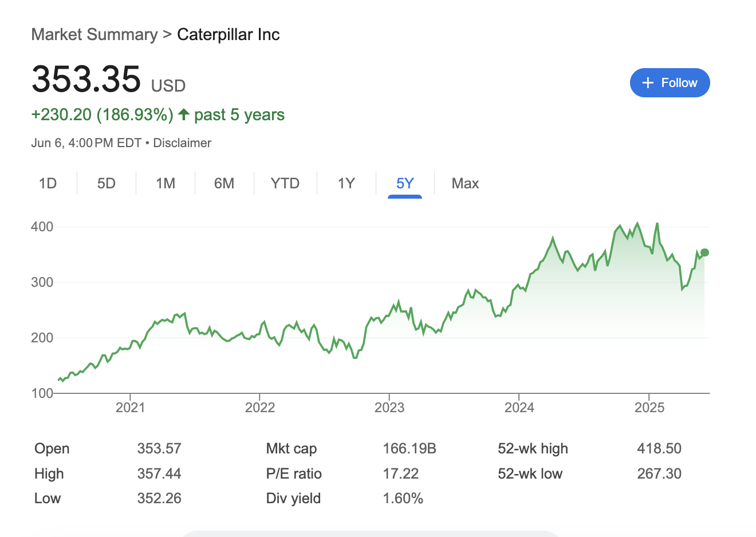Click the 2025 label on chart axis
Viewport: 756px width, 537px height.
coord(649,408)
